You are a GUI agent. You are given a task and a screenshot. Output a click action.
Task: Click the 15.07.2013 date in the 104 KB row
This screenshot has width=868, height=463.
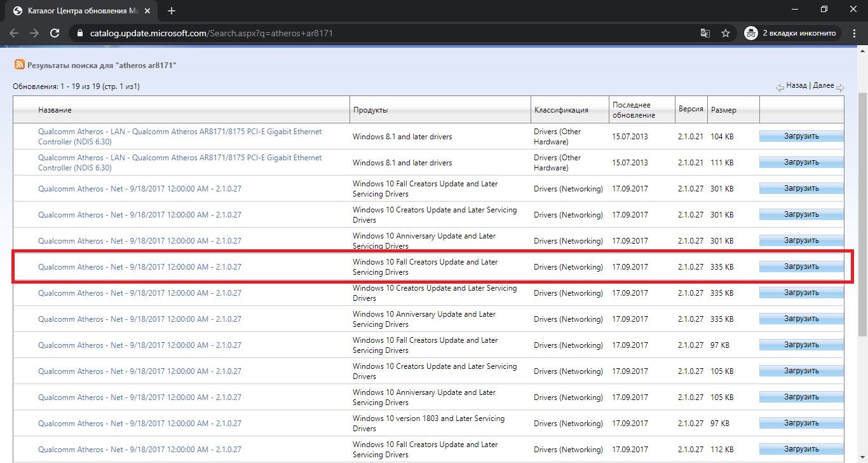630,137
